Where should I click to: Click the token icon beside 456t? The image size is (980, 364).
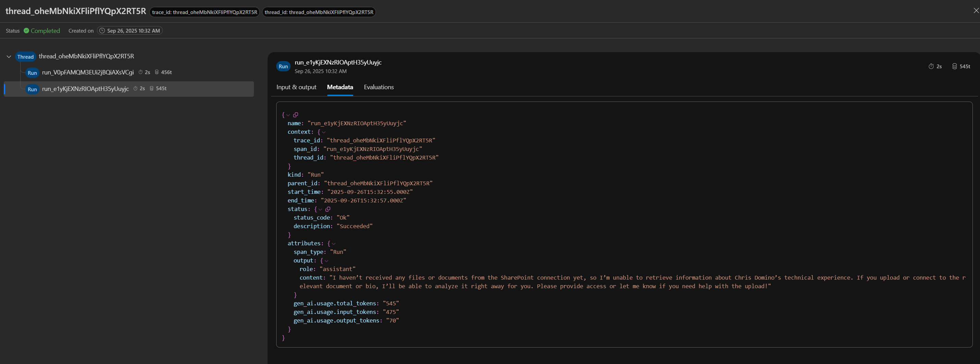(157, 72)
